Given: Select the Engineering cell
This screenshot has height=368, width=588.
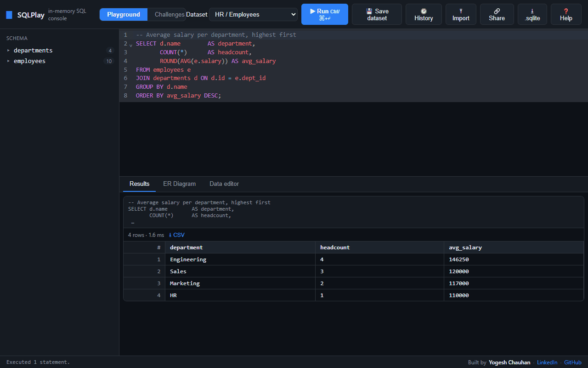Looking at the screenshot, I should coord(240,259).
